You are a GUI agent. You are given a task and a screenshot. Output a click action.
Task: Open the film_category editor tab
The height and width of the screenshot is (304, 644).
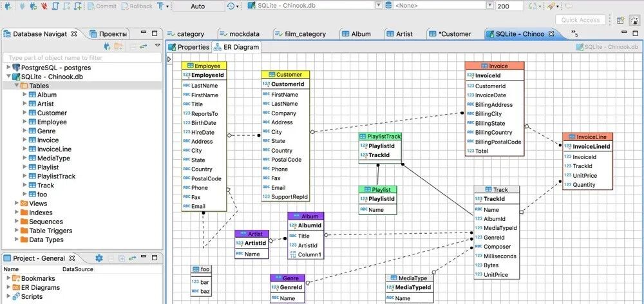tap(301, 34)
